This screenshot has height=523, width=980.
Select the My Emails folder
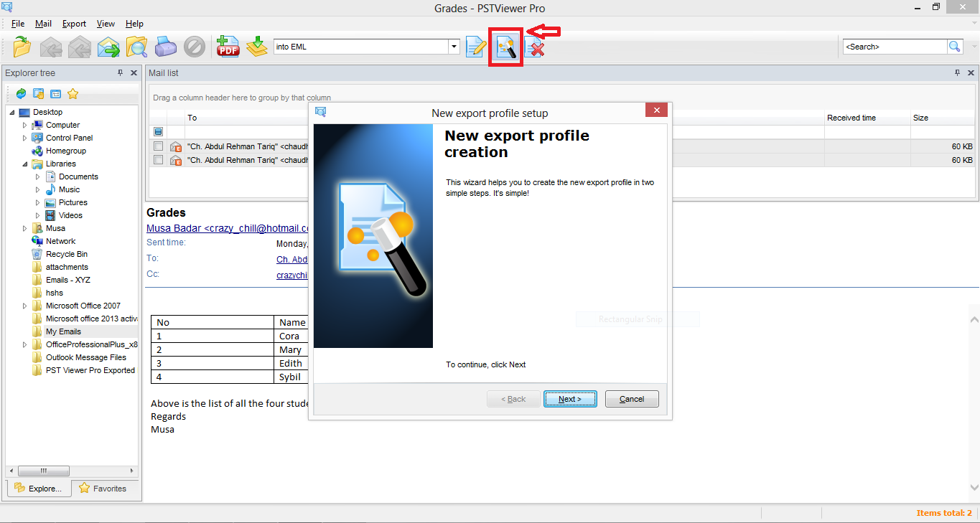click(x=63, y=331)
